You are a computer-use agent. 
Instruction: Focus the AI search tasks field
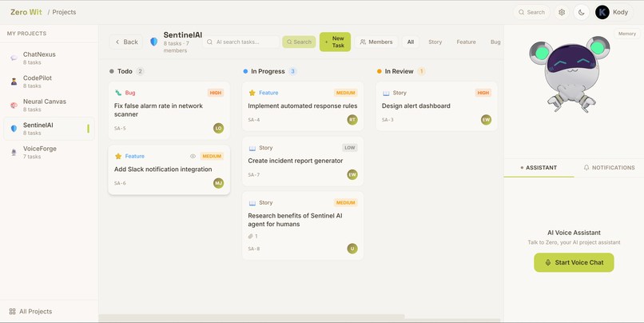point(241,42)
